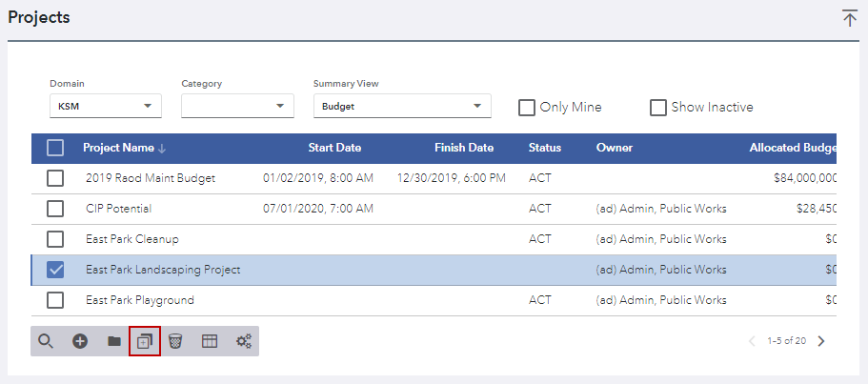868x384 pixels.
Task: Enable the Only Mine checkbox
Action: click(x=527, y=108)
